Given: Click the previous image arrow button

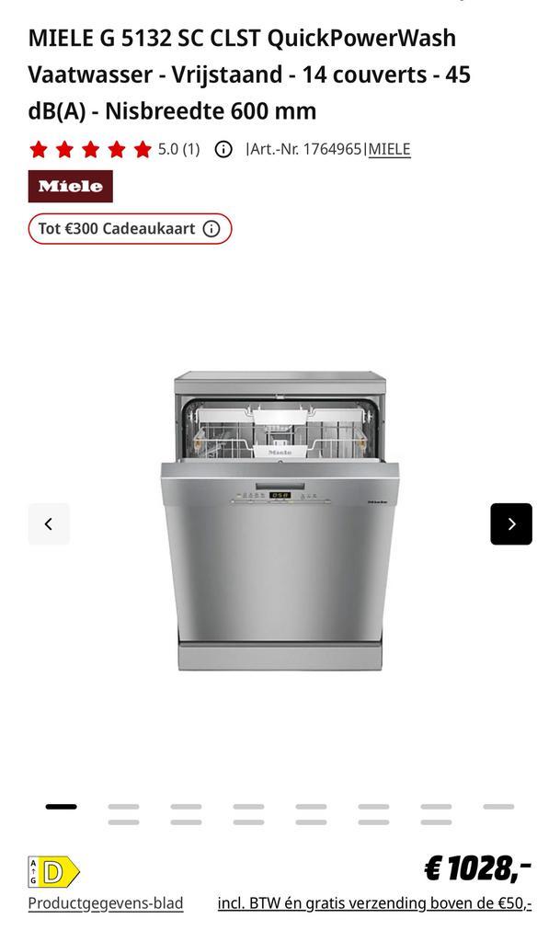Looking at the screenshot, I should (49, 523).
